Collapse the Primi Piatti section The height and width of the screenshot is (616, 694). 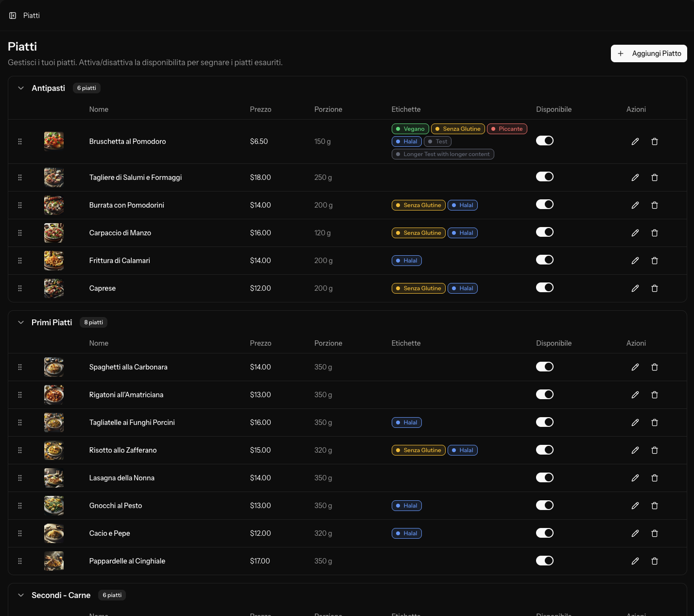[21, 322]
